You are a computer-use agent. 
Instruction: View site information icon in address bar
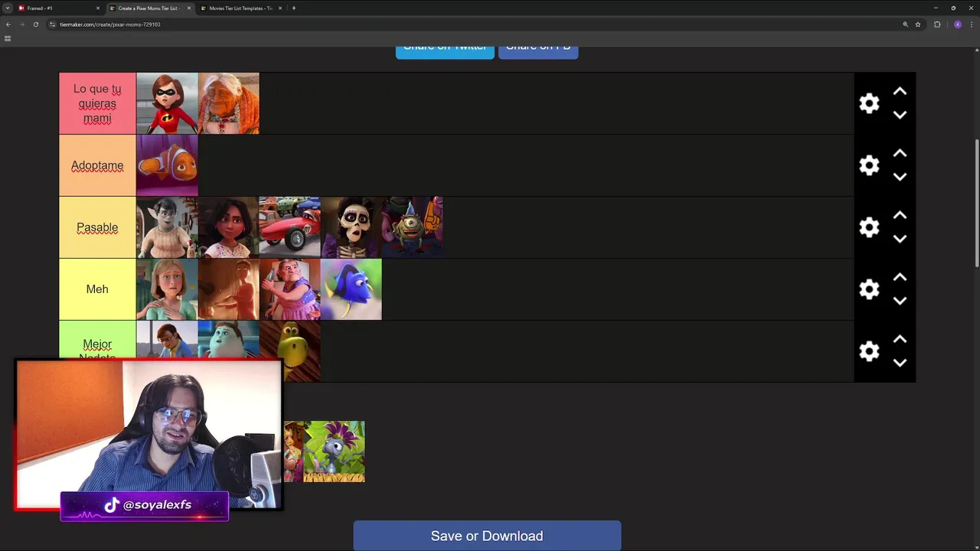(52, 24)
